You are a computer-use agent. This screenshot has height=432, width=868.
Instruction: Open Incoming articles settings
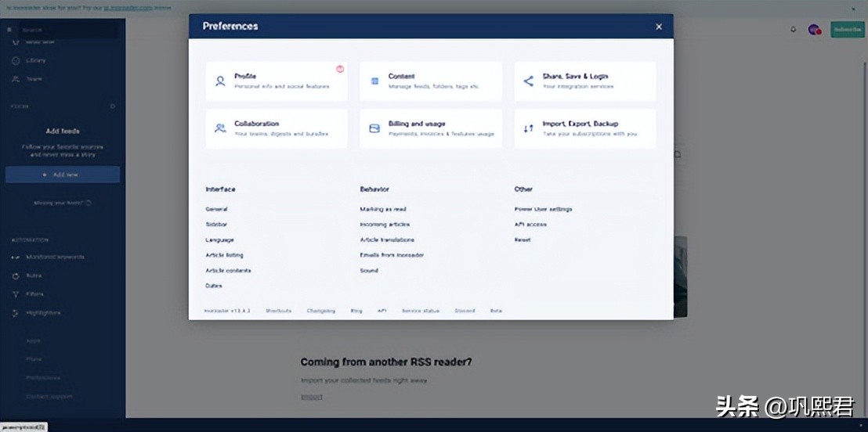(385, 225)
